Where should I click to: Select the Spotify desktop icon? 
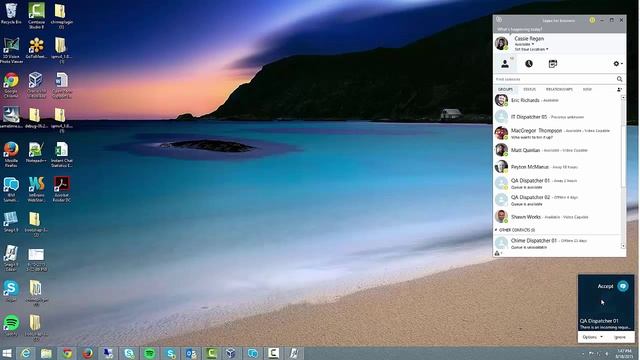click(x=11, y=325)
